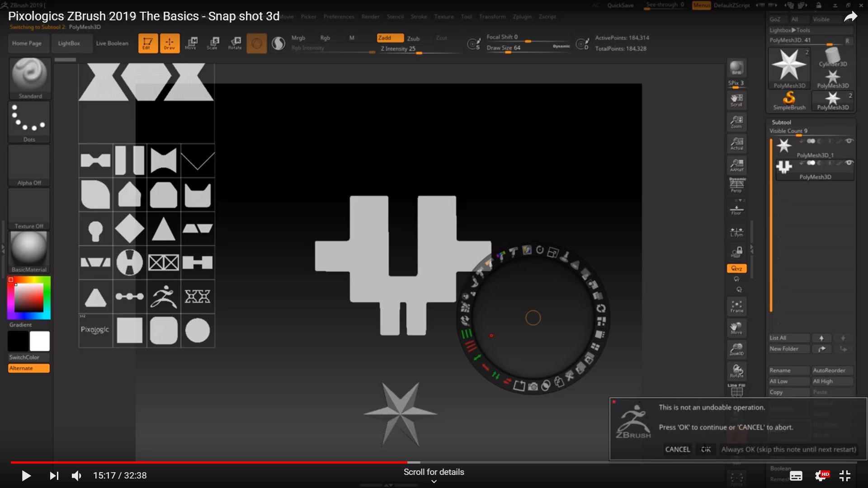Viewport: 868px width, 488px height.
Task: Open the Zplugin menu
Action: point(522,17)
